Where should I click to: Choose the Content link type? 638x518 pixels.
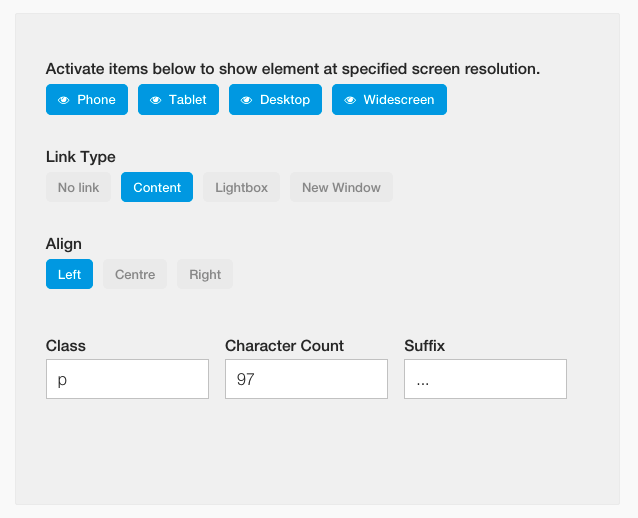pos(157,187)
